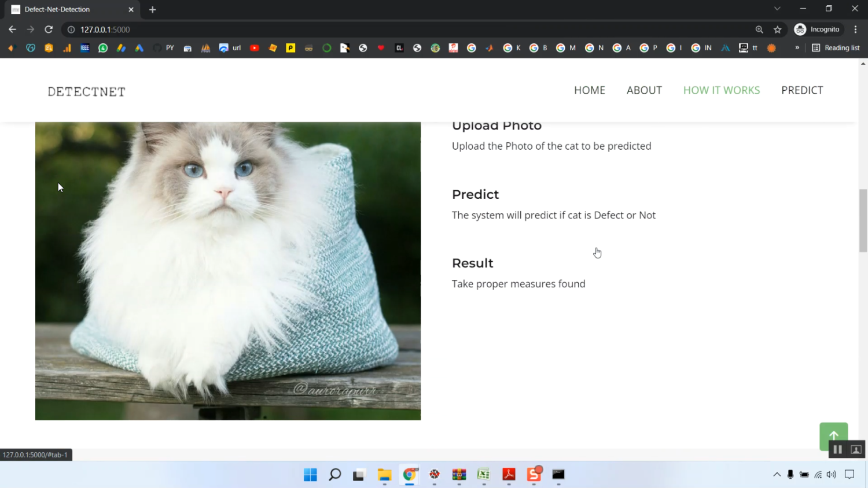Image resolution: width=868 pixels, height=488 pixels.
Task: Click the cat photo thumbnail
Action: point(227,270)
